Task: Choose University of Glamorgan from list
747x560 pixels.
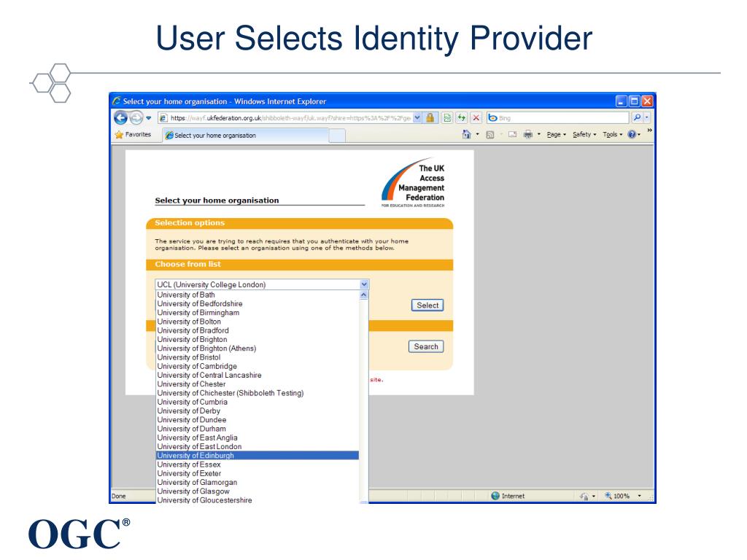Action: tap(258, 483)
